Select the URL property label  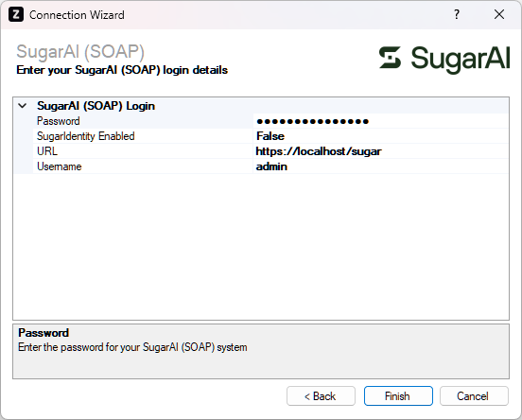(47, 151)
